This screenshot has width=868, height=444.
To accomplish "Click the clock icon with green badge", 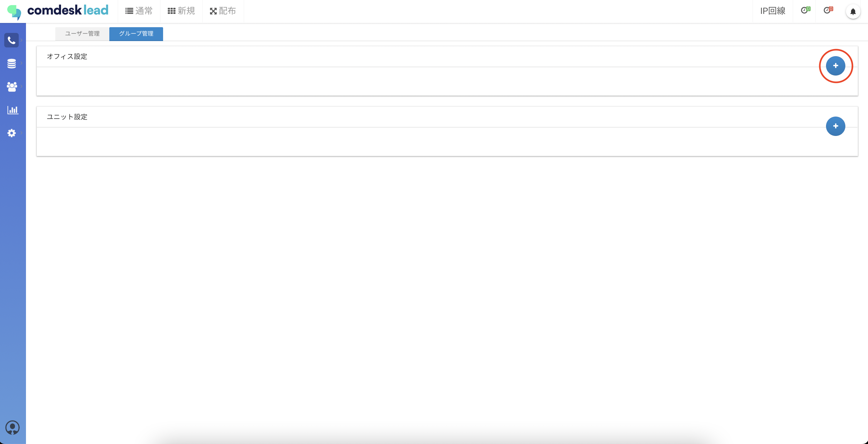I will (805, 11).
